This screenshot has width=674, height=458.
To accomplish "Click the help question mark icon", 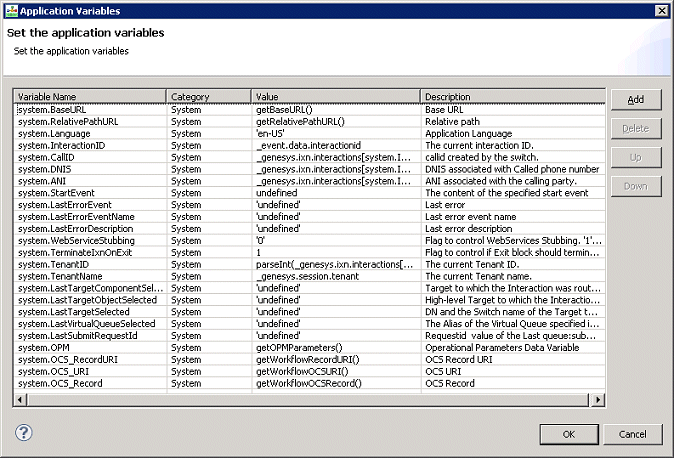I will [x=24, y=433].
